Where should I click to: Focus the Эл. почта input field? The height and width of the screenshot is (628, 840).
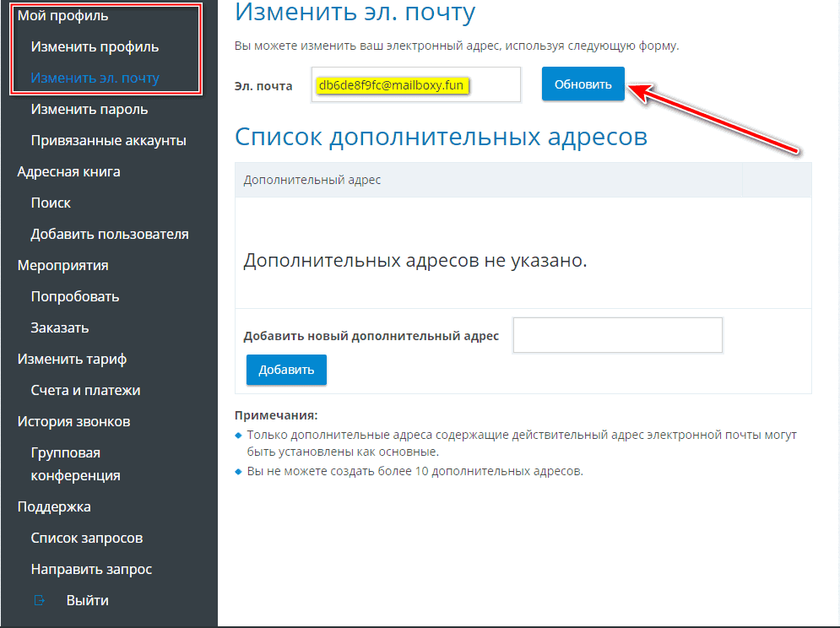[416, 84]
